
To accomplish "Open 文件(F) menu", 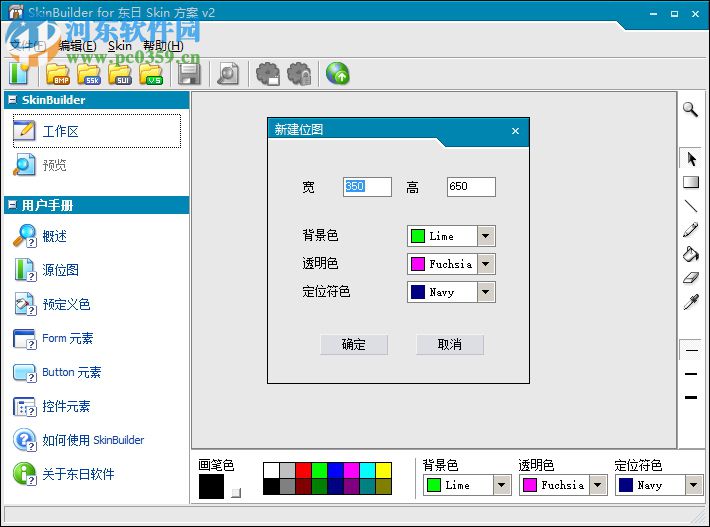I will click(28, 46).
